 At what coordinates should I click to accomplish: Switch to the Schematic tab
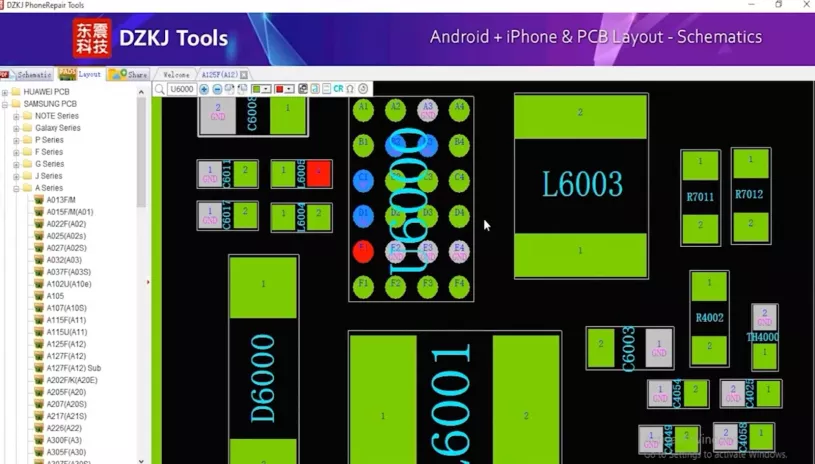27,75
